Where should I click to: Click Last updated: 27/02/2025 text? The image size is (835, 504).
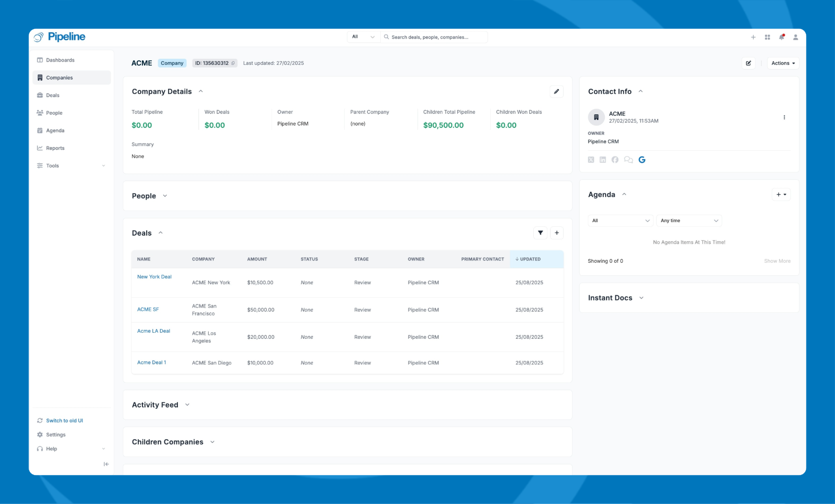[273, 63]
